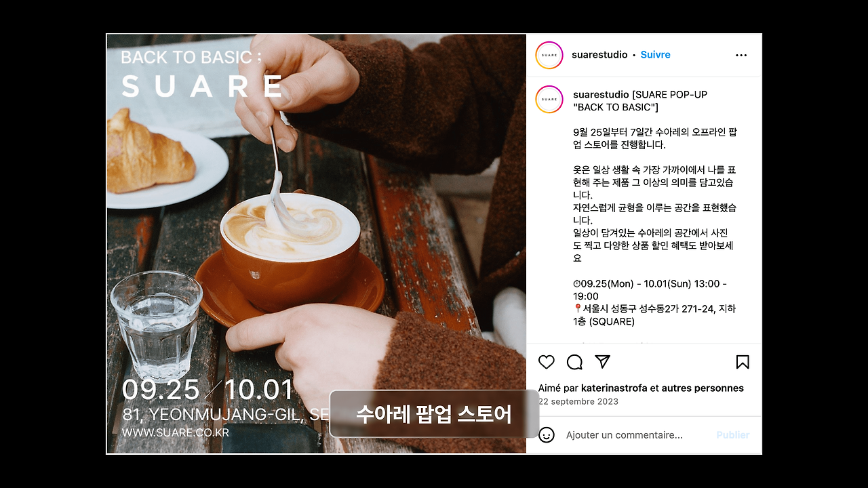The height and width of the screenshot is (488, 868).
Task: Like the post with the heart icon
Action: pos(547,362)
